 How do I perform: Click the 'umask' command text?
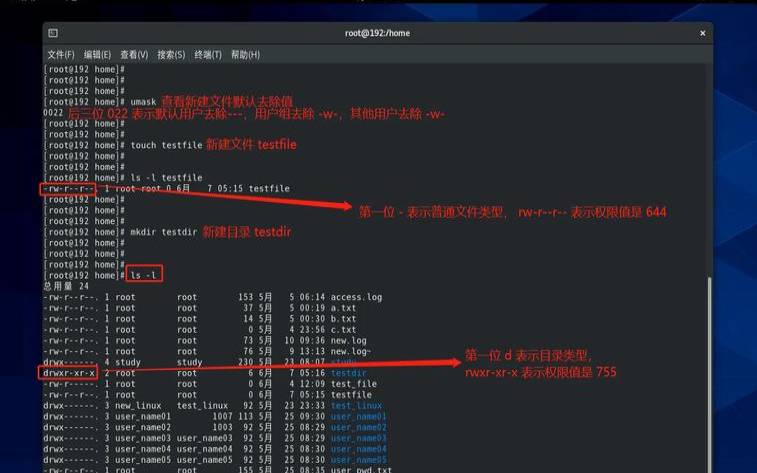click(x=143, y=102)
